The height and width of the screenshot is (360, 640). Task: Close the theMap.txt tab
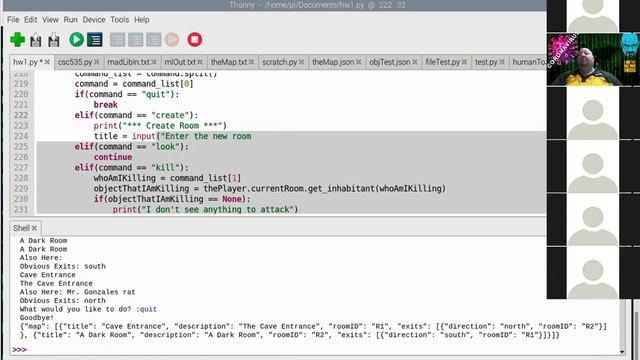[x=251, y=62]
